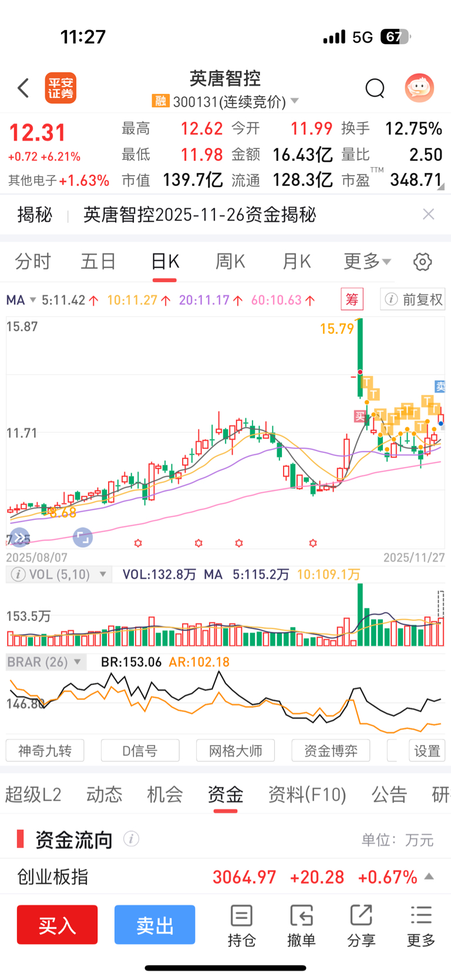451x980 pixels.
Task: Open the 更多 menu icon in the bottom bar
Action: 421,925
